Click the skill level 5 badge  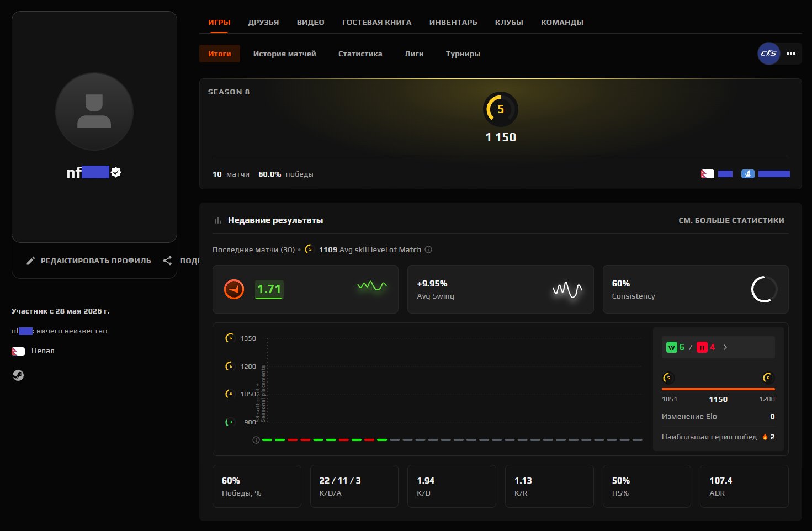click(x=501, y=109)
